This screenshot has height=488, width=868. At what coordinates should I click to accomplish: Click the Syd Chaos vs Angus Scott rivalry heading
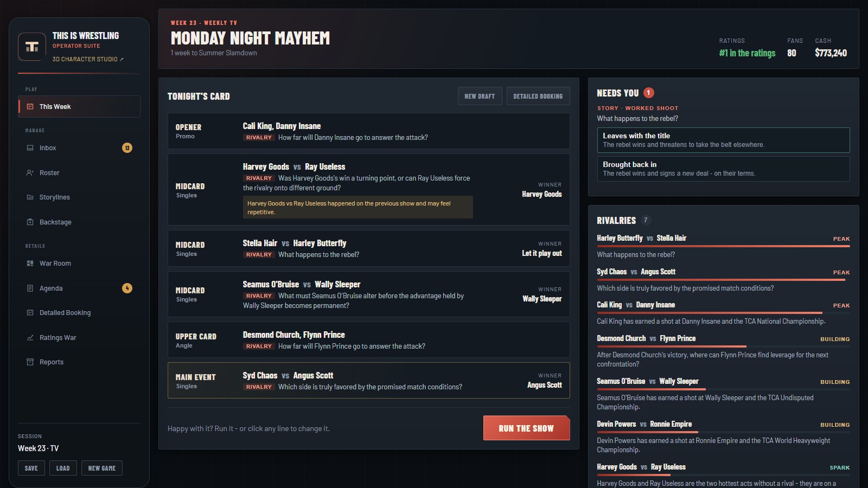(x=636, y=272)
